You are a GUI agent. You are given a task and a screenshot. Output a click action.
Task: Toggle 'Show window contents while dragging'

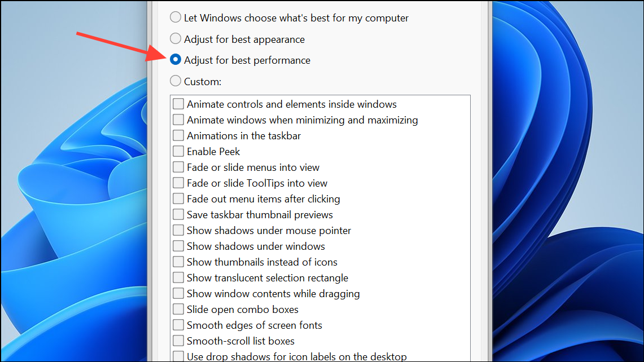coord(178,293)
